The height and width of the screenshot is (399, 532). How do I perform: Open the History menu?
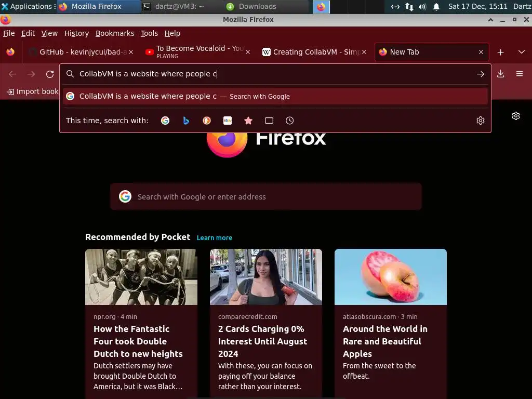(77, 33)
